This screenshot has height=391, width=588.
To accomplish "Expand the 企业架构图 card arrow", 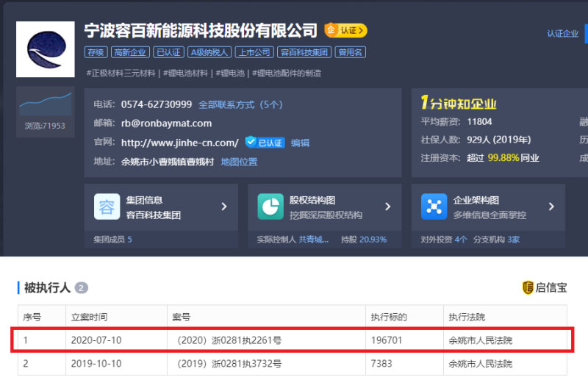I will tap(551, 207).
